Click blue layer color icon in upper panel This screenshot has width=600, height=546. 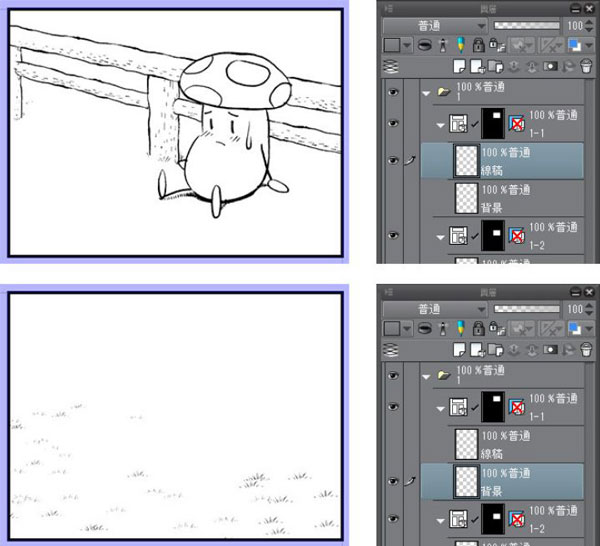tap(574, 45)
